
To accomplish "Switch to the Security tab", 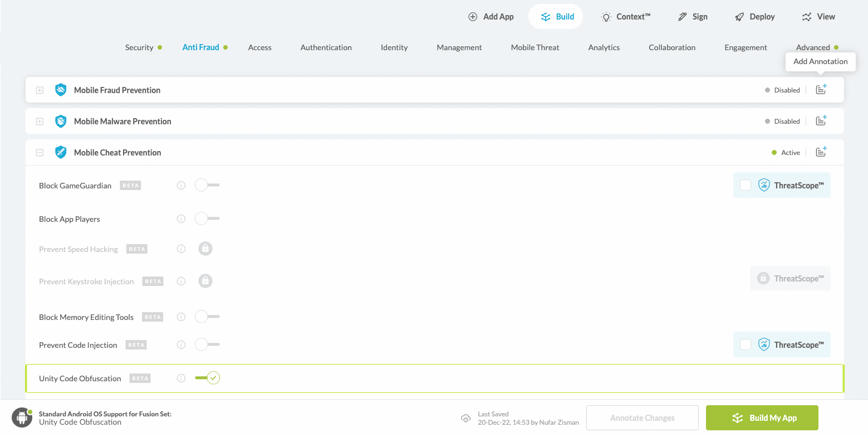I will (x=139, y=47).
